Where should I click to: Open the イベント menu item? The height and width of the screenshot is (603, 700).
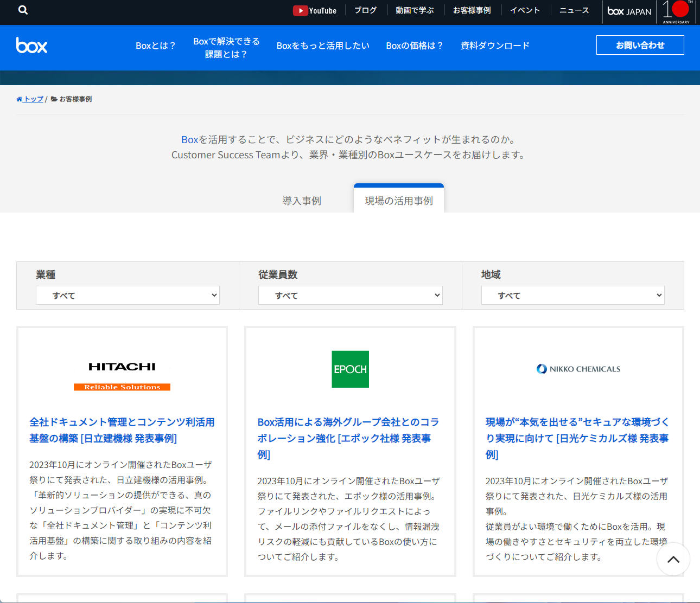525,10
